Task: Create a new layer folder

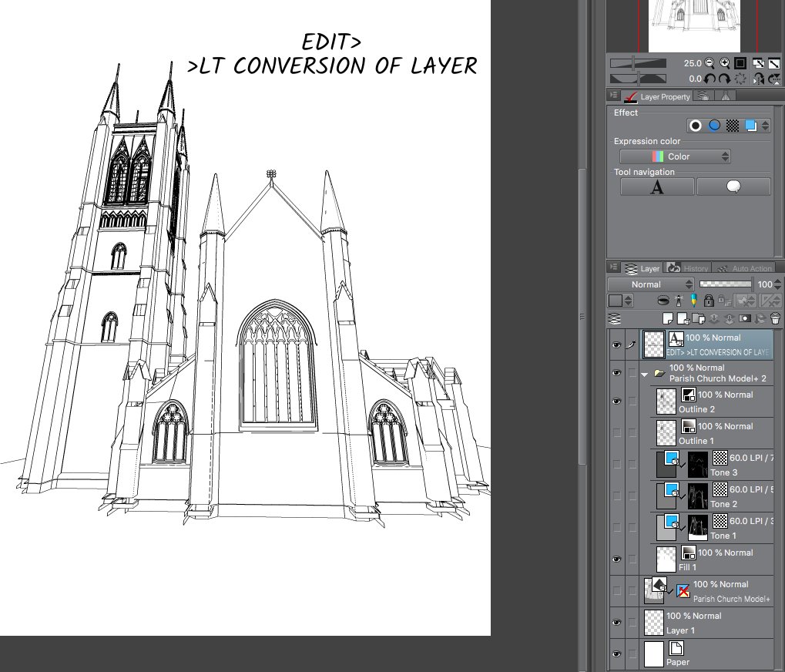Action: (698, 318)
